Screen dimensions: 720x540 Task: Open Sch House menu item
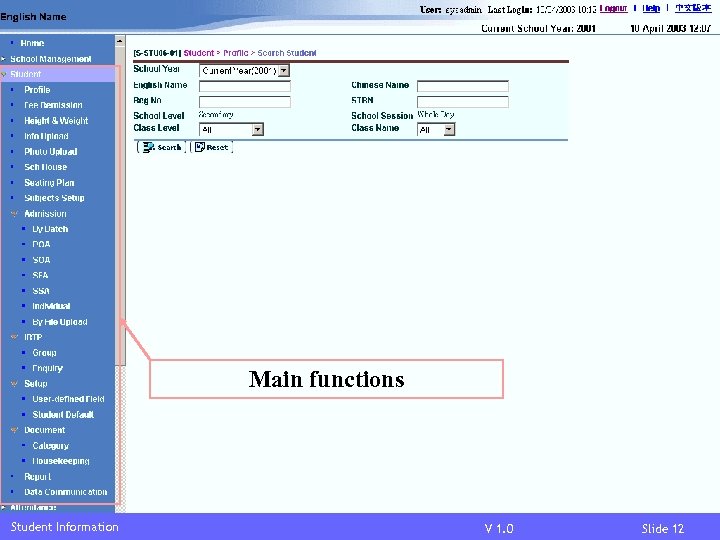coord(45,167)
